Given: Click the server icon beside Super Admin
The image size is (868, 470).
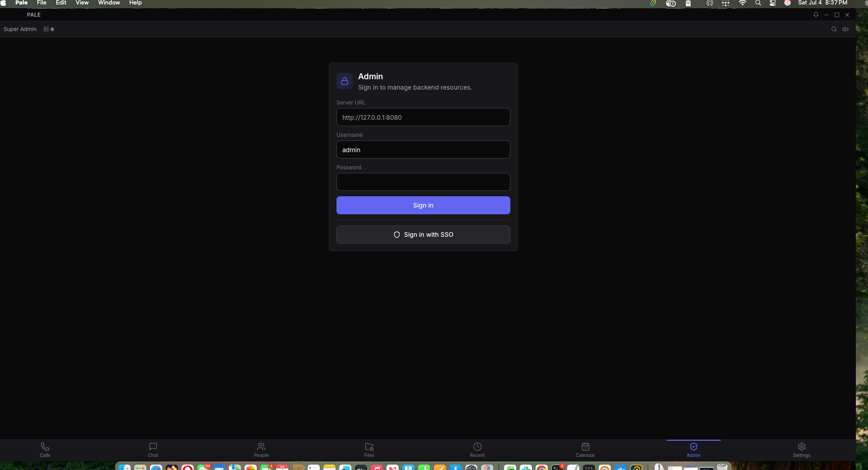Looking at the screenshot, I should (46, 29).
